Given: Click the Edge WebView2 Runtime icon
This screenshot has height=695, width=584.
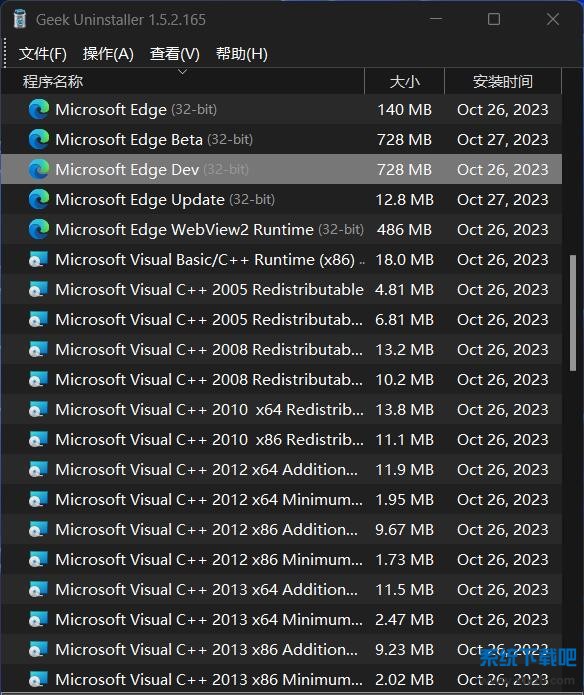Looking at the screenshot, I should (x=39, y=230).
